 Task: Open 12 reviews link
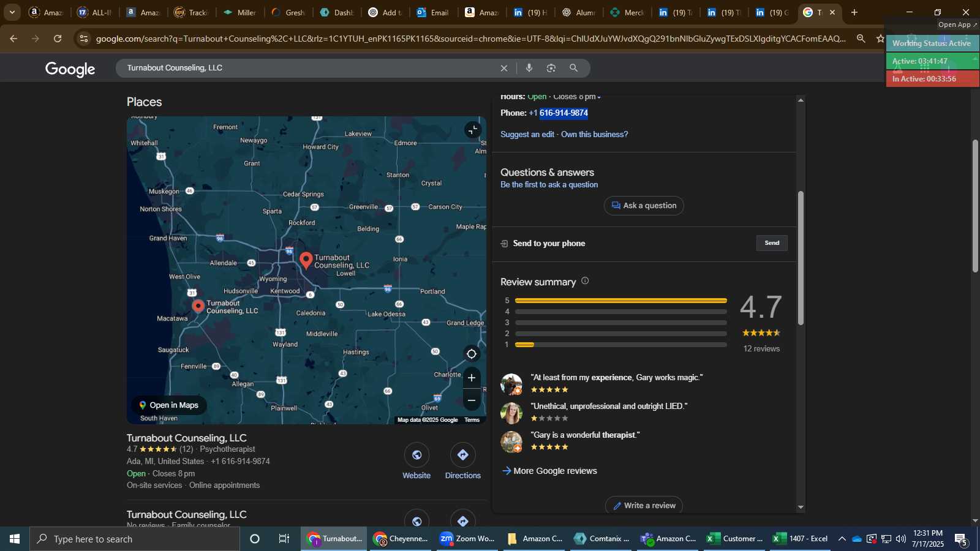click(x=761, y=349)
